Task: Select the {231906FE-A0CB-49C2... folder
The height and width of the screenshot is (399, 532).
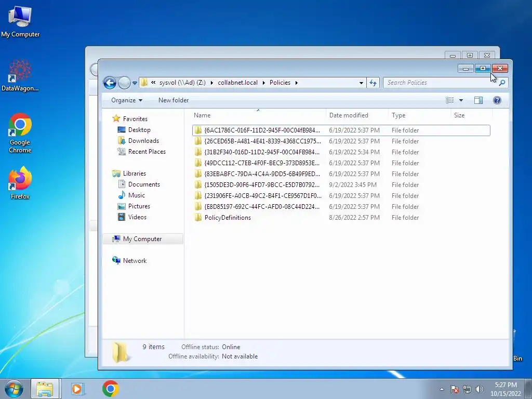Action: point(341,196)
